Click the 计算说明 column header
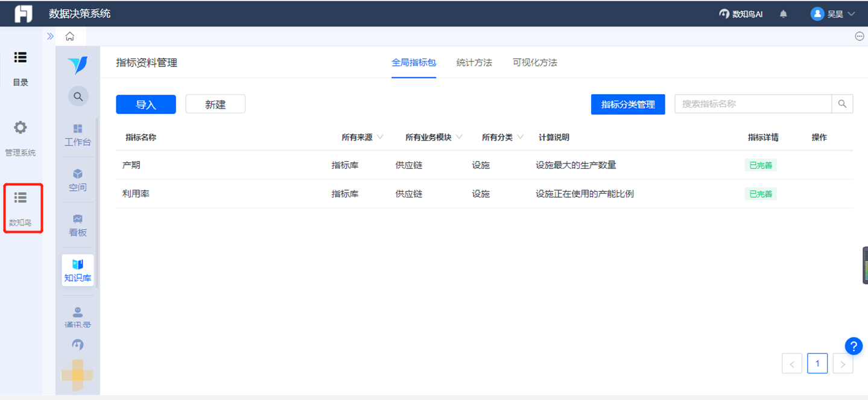The height and width of the screenshot is (400, 868). coord(554,138)
